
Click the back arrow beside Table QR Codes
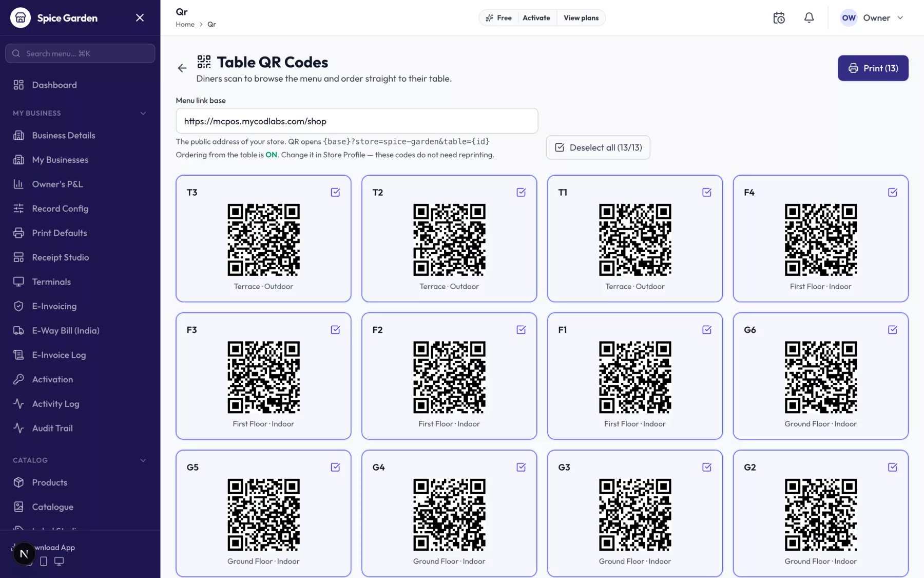[x=182, y=68]
